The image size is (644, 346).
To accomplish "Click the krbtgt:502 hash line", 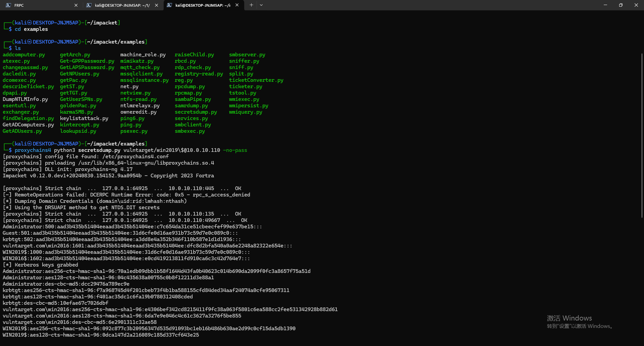I will pyautogui.click(x=122, y=239).
